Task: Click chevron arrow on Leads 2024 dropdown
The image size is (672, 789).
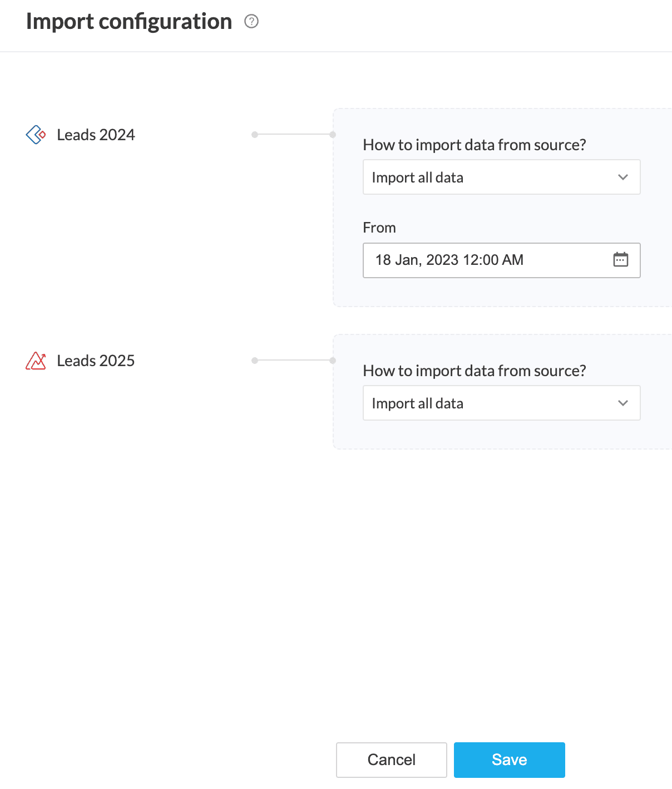Action: tap(622, 177)
